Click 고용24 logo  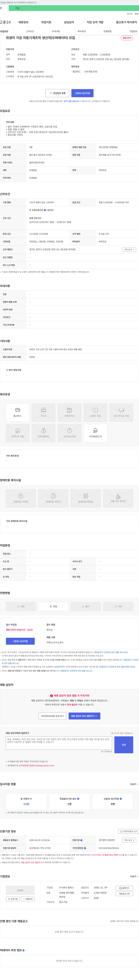tap(5, 22)
